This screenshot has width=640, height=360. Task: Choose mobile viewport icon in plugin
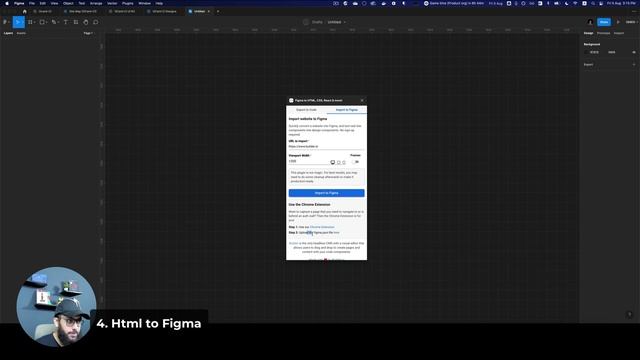[344, 162]
